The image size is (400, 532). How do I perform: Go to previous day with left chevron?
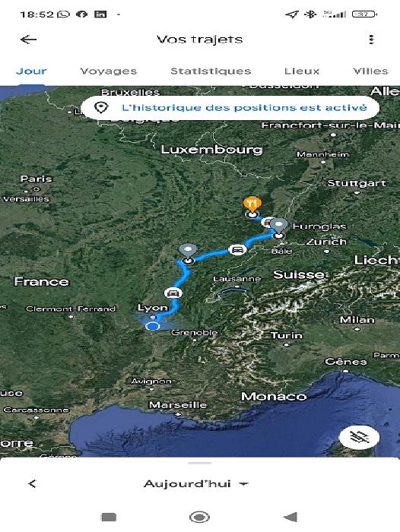coord(32,484)
